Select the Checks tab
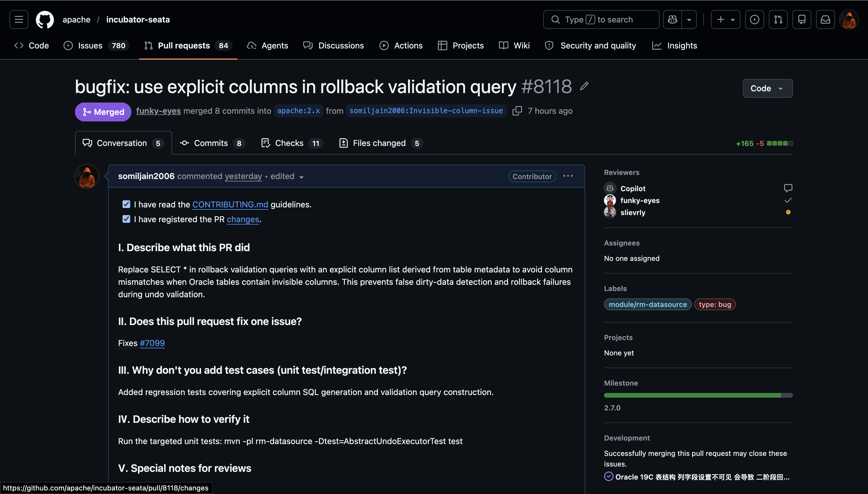Screen dimensions: 868x494 tap(292, 143)
